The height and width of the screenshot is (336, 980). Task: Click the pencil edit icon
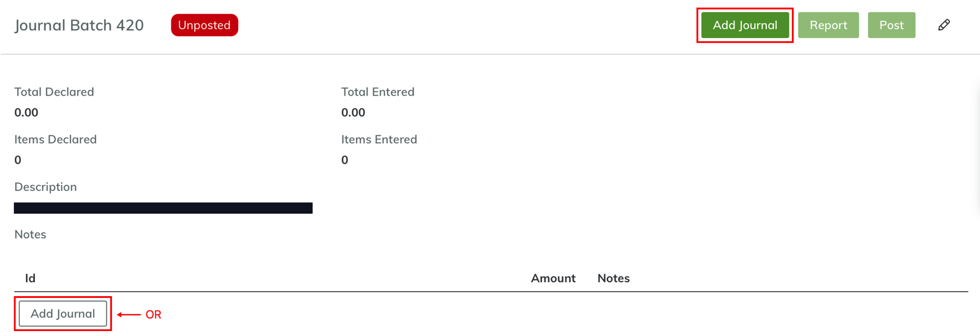point(944,25)
